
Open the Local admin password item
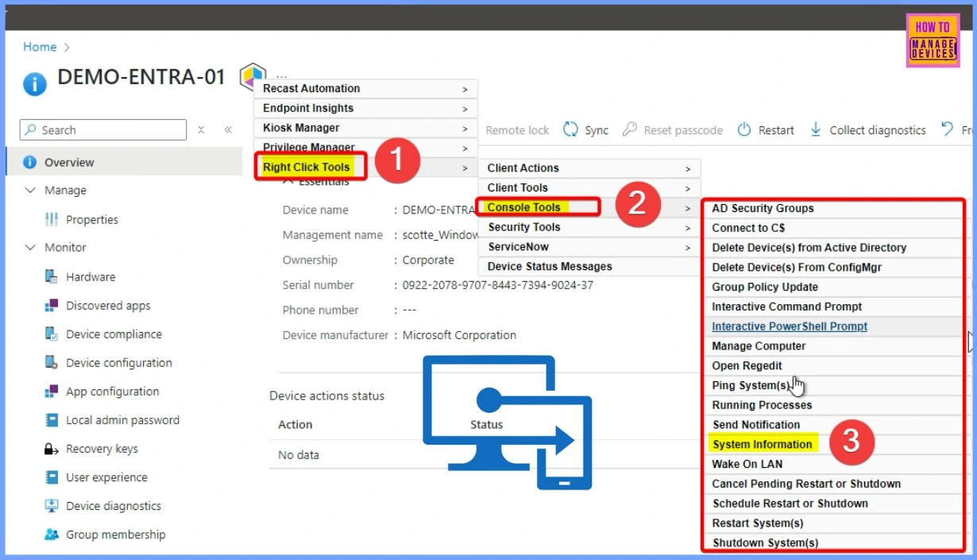tap(122, 420)
